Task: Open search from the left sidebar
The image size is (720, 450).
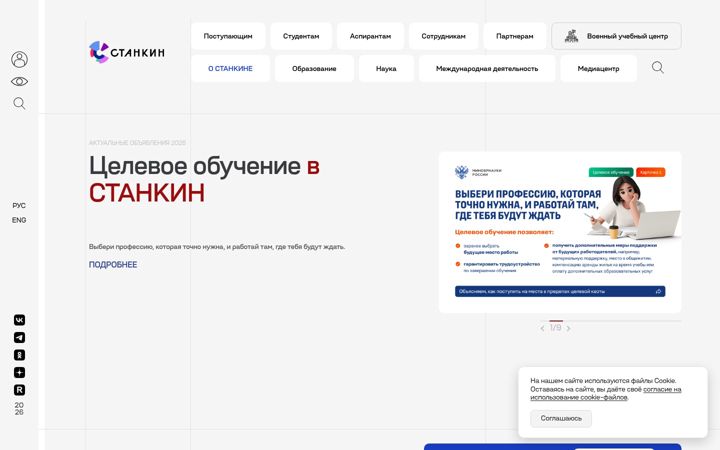Action: [19, 103]
